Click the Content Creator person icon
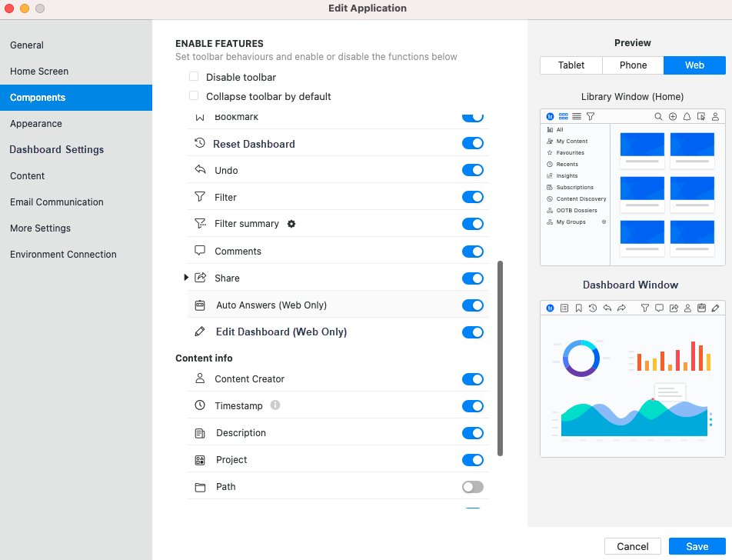Screen dimensions: 732x560 (x=200, y=378)
